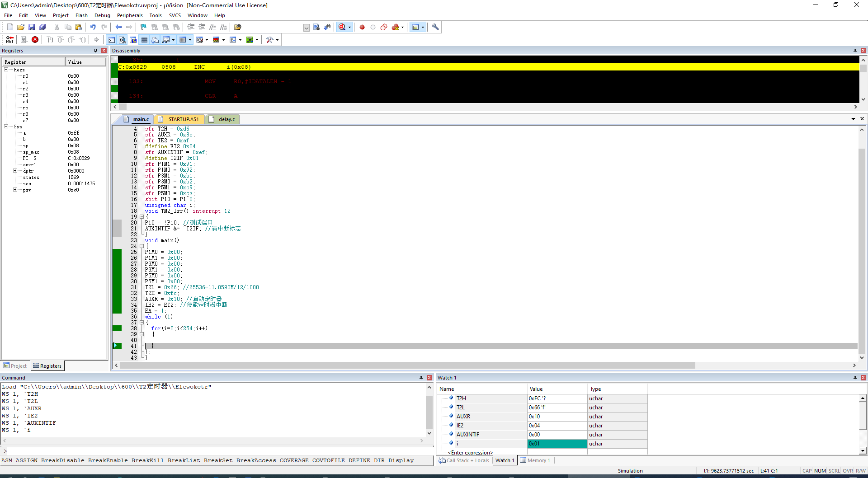Expand the psw register node
This screenshot has height=478, width=868.
[15, 190]
